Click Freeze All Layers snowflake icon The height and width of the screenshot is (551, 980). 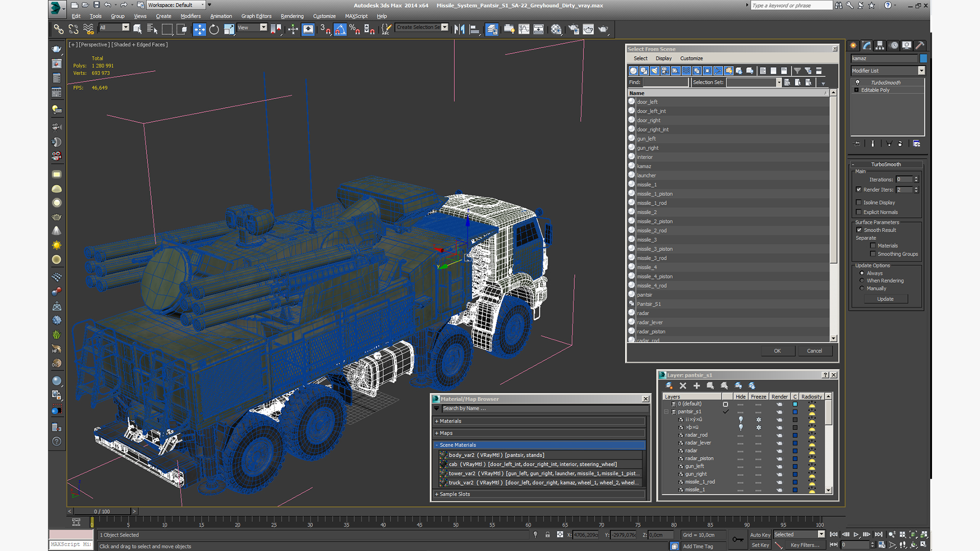coord(752,386)
